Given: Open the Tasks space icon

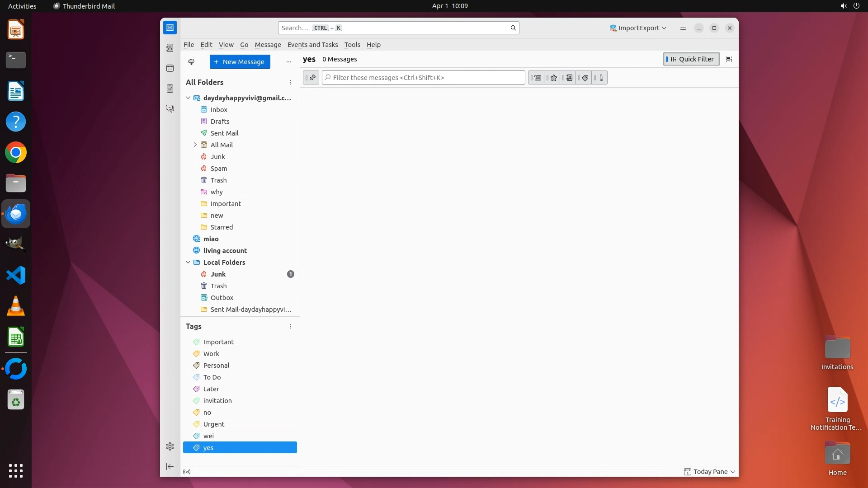Looking at the screenshot, I should coord(170,89).
